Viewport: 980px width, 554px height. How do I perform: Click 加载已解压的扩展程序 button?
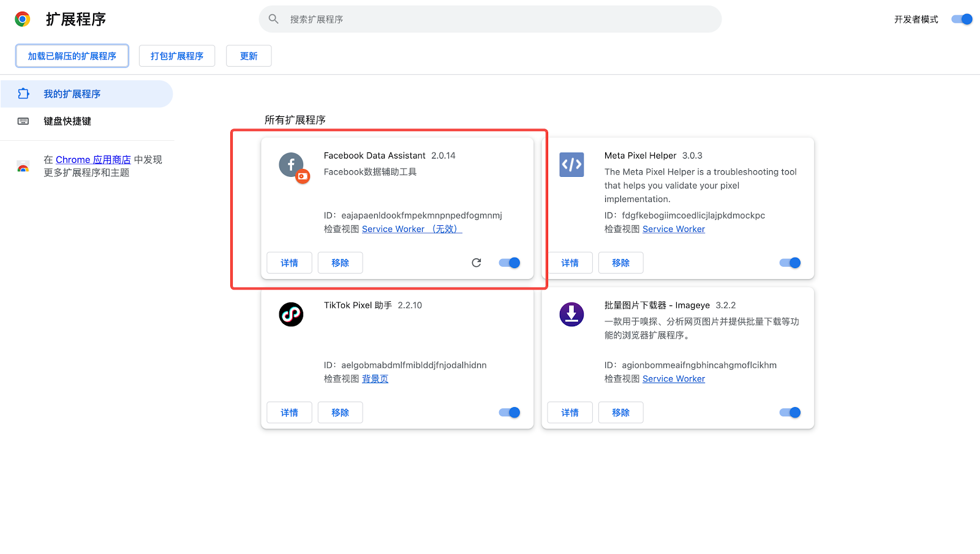coord(72,56)
